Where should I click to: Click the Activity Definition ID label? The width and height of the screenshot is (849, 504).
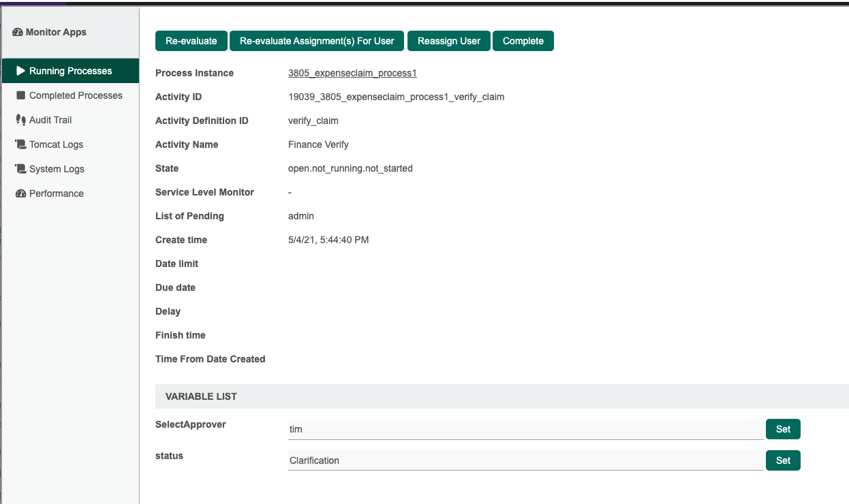click(202, 121)
